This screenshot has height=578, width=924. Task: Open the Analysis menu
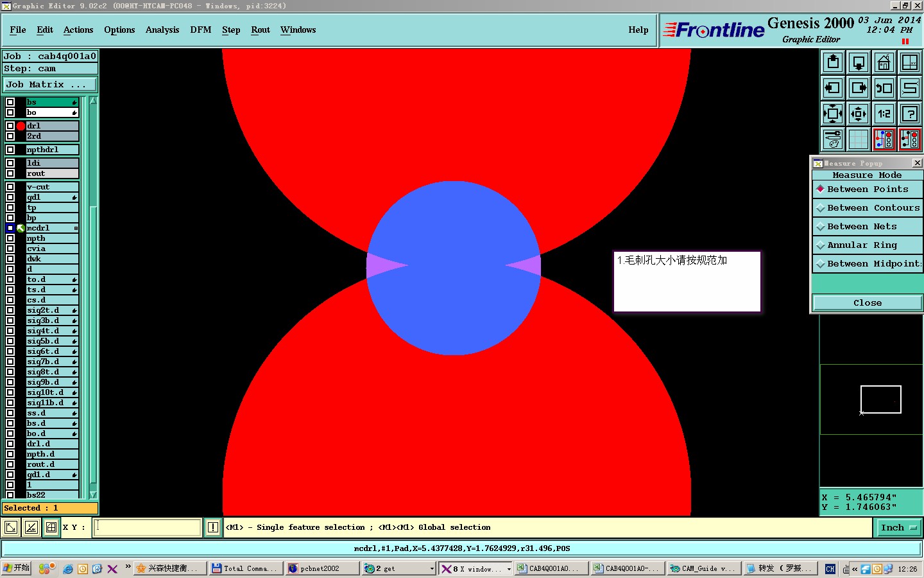(162, 30)
